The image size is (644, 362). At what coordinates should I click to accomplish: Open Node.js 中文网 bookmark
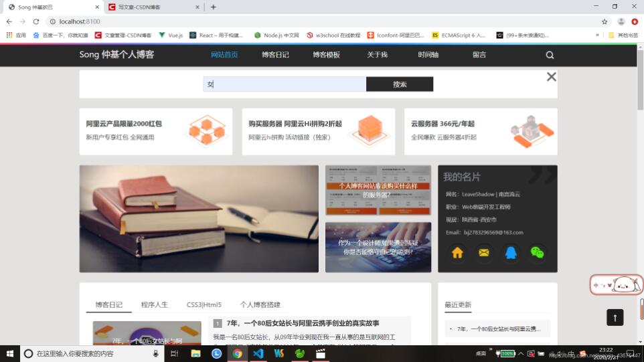click(x=276, y=35)
